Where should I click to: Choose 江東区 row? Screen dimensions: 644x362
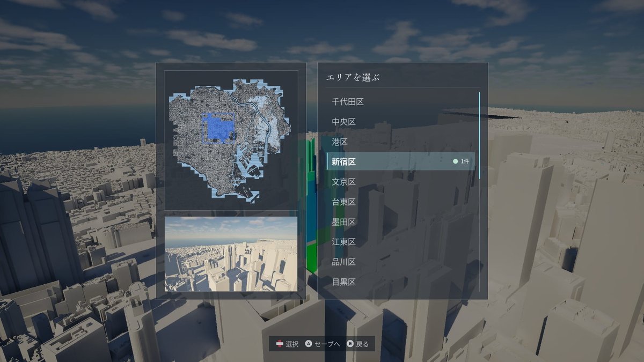[x=400, y=242]
